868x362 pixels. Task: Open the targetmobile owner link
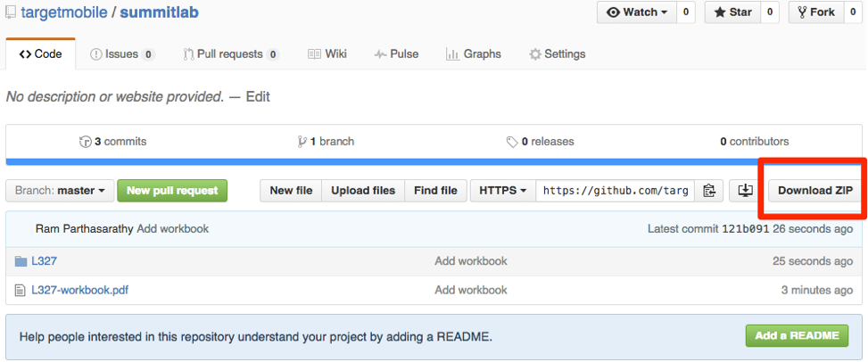64,12
